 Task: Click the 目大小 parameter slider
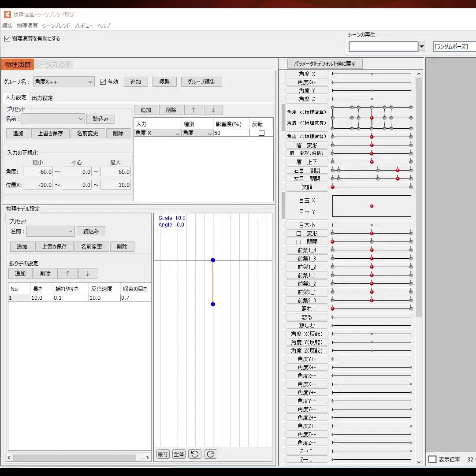(372, 225)
